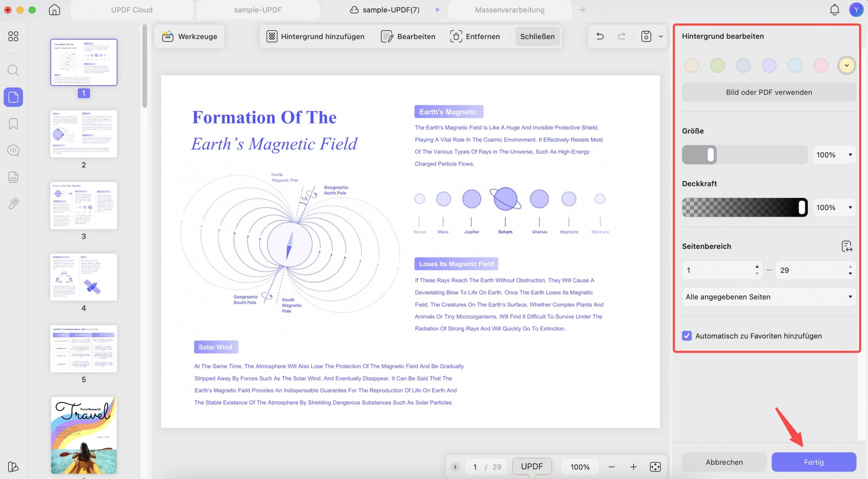
Task: Click the undo arrow icon
Action: (x=600, y=36)
